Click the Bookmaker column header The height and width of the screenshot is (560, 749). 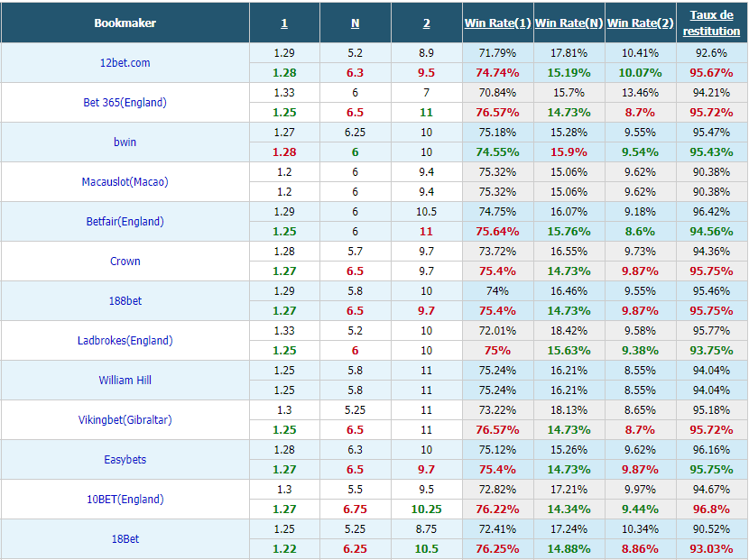pos(125,23)
